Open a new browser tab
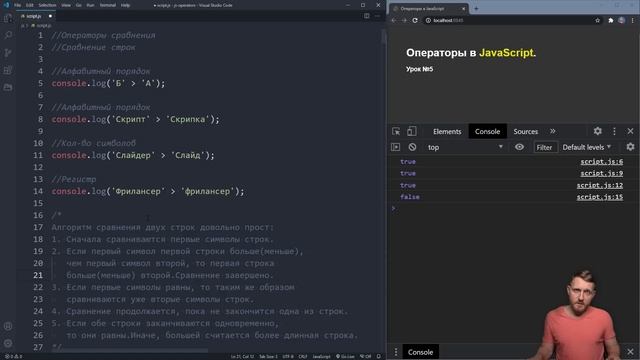The height and width of the screenshot is (360, 640). coord(476,9)
